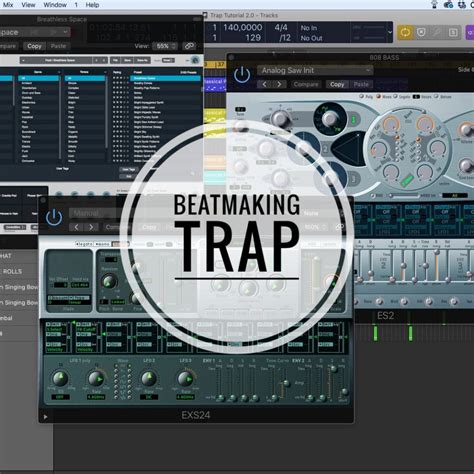
Task: Click the tempo value 140.0000
Action: tap(243, 27)
